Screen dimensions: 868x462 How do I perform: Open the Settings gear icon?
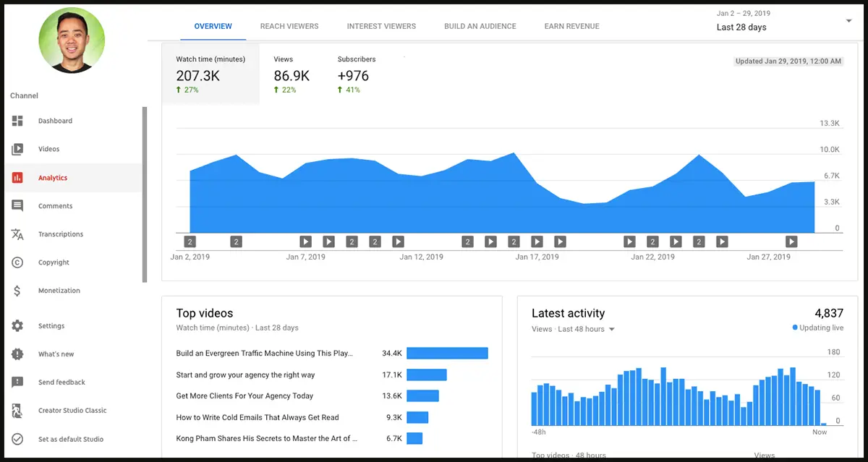17,326
